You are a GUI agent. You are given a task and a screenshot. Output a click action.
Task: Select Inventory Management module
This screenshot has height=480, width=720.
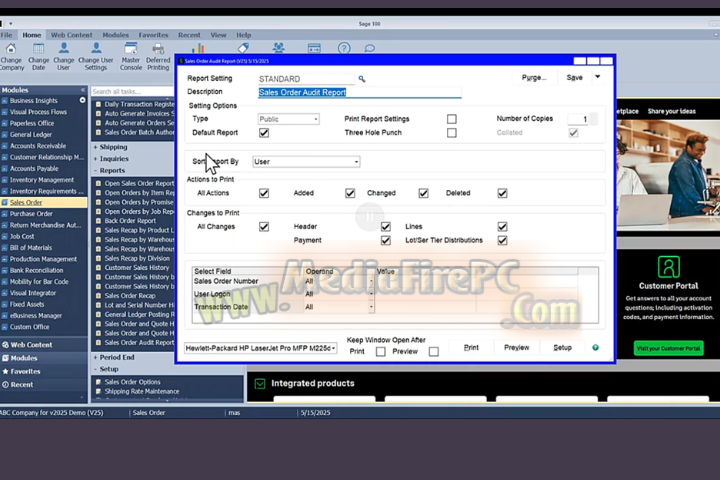(42, 180)
